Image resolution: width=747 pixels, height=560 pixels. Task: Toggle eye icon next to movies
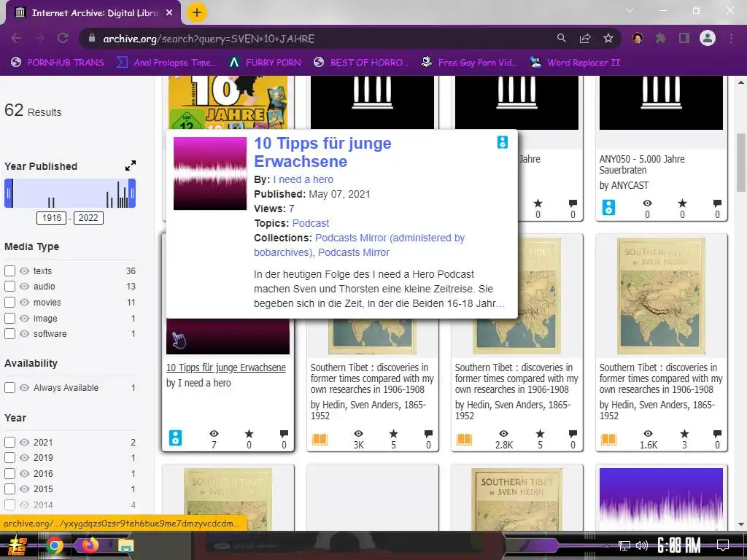click(x=24, y=303)
